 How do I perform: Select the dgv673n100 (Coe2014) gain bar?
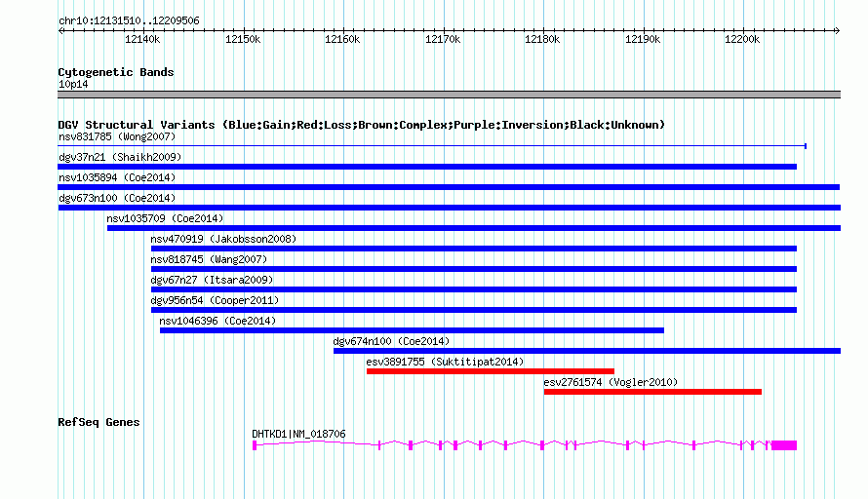tap(450, 208)
